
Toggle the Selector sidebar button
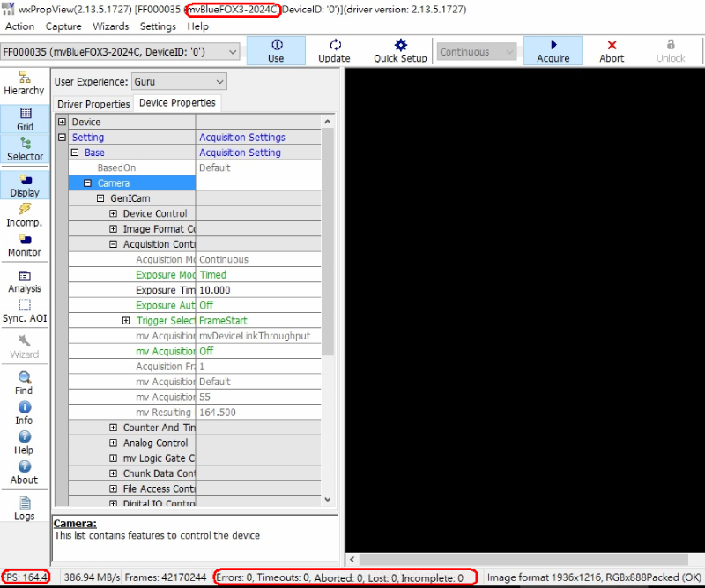(25, 149)
